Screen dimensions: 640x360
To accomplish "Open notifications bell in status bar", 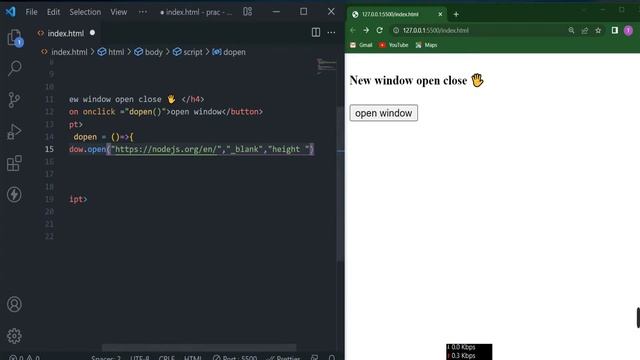I will pos(331,358).
